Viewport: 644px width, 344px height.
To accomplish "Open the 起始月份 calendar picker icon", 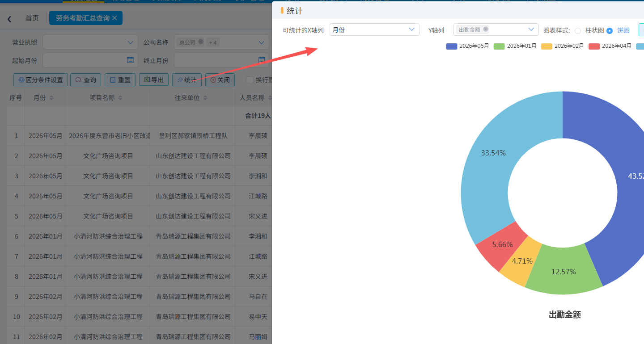I will pos(130,60).
